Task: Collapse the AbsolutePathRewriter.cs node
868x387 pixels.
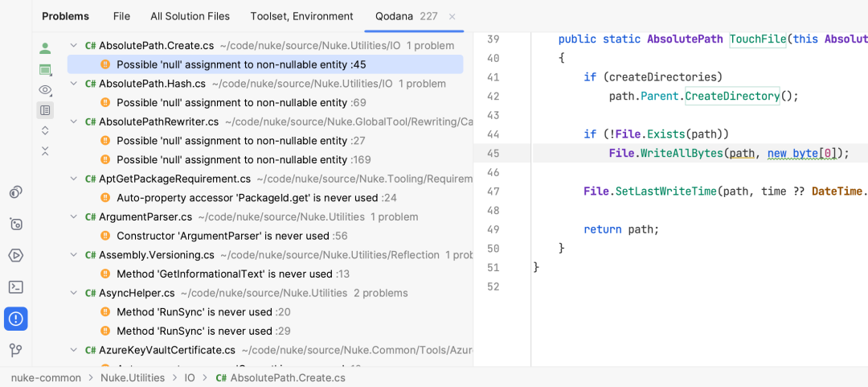Action: (x=74, y=121)
